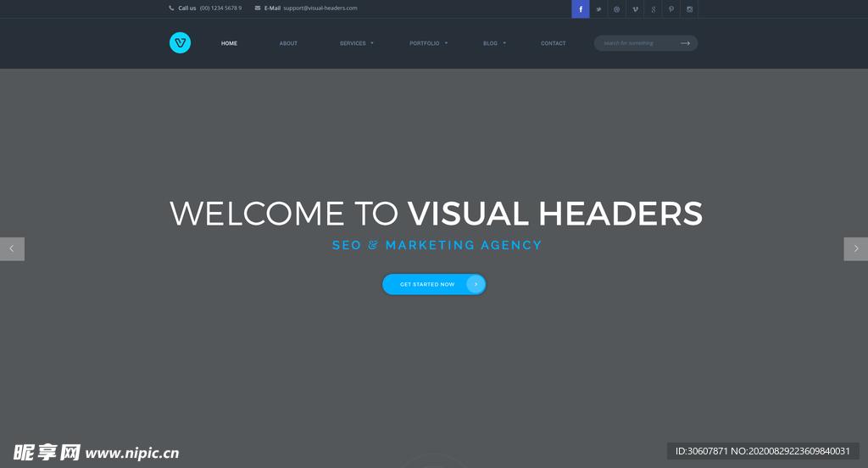The image size is (868, 468).
Task: Select Contact in the navigation bar
Action: click(x=553, y=43)
